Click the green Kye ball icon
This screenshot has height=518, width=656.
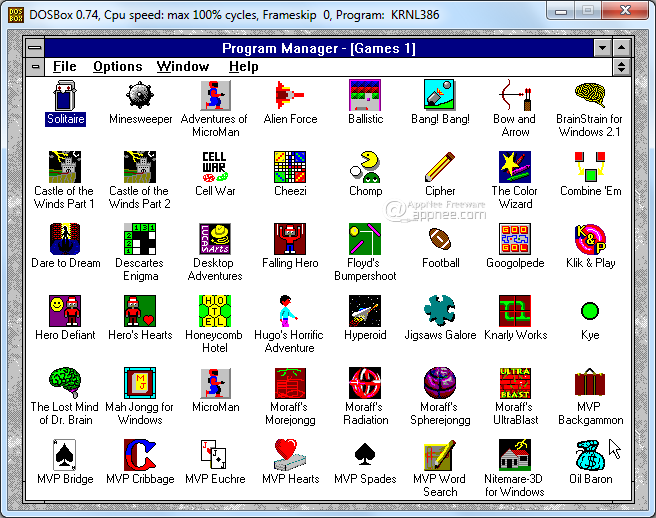coord(590,311)
